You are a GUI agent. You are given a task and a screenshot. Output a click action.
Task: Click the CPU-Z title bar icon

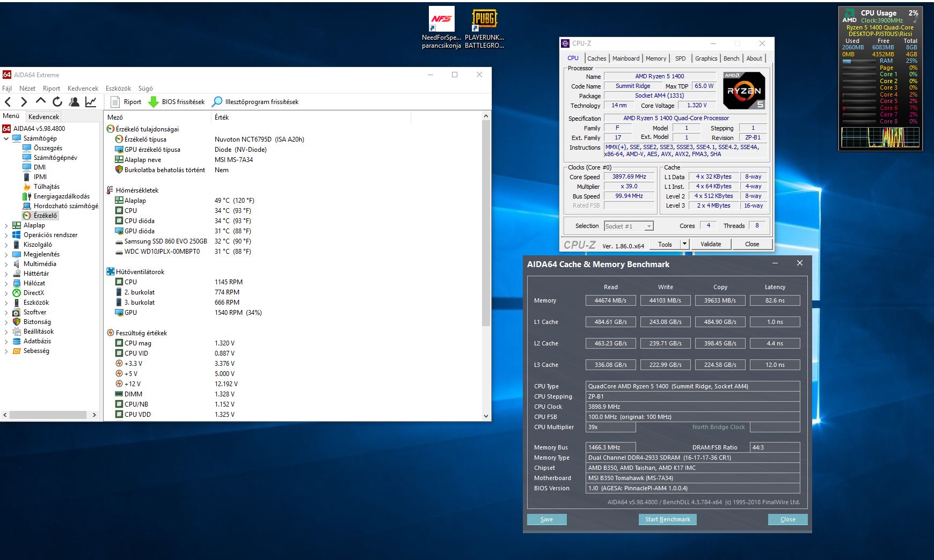[565, 43]
